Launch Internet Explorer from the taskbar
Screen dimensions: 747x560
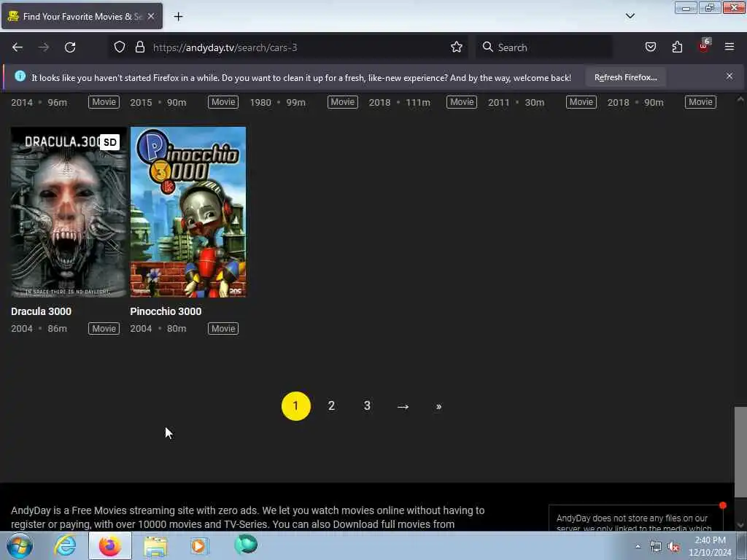tap(65, 545)
